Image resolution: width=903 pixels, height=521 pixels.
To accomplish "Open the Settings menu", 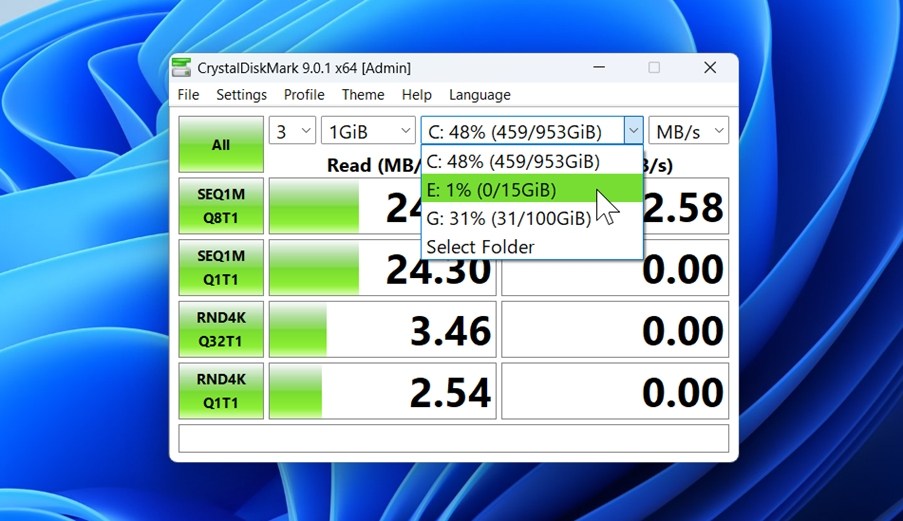I will [241, 95].
